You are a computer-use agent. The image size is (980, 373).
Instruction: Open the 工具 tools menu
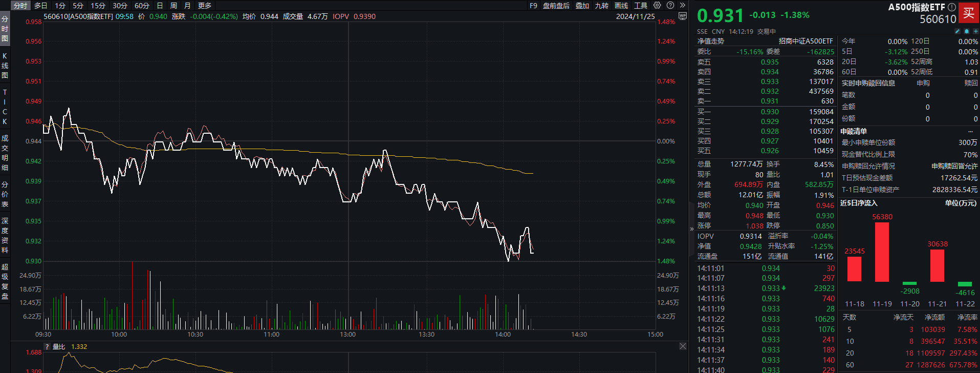tap(641, 6)
